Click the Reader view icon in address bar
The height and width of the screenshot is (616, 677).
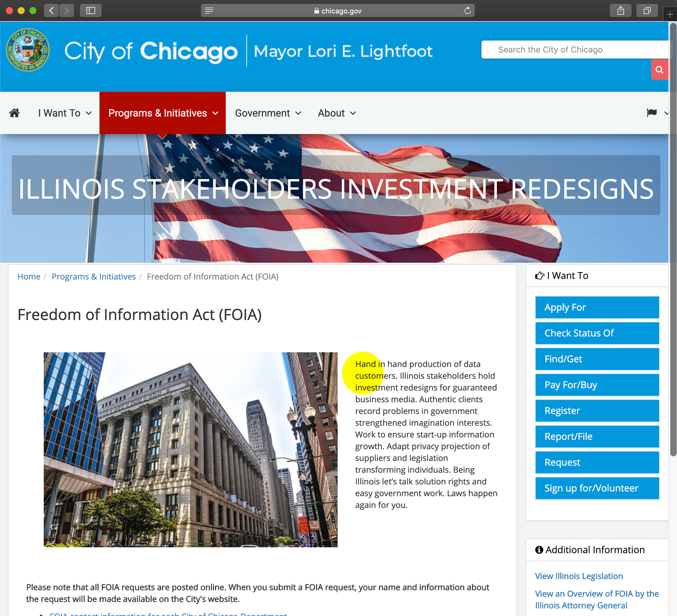[x=209, y=11]
